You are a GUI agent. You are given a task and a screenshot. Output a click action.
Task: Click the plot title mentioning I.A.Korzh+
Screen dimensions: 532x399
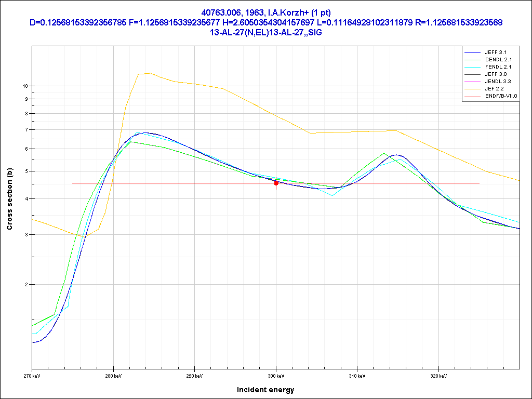(265, 12)
